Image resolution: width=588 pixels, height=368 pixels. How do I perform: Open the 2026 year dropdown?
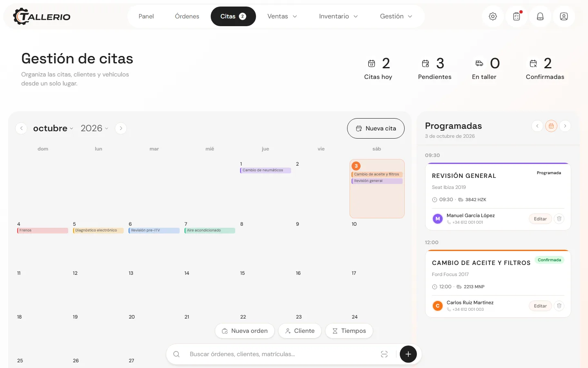click(94, 128)
